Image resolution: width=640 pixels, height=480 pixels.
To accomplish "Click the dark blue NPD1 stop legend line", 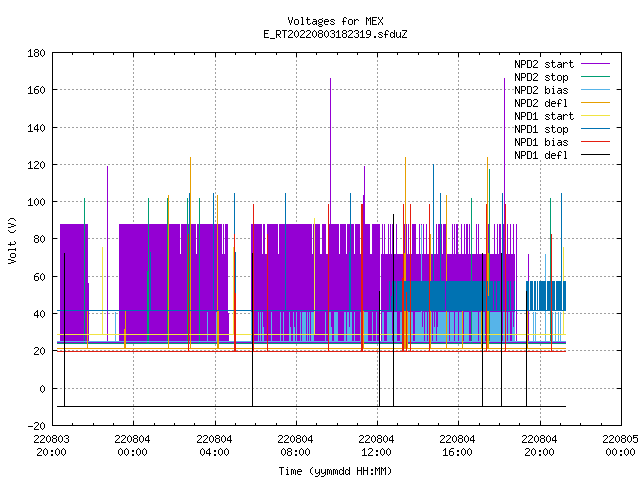I will 596,129.
